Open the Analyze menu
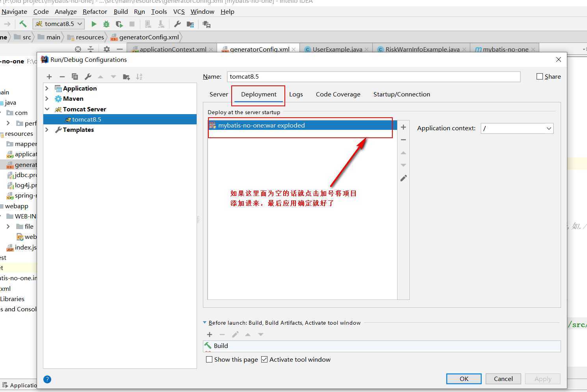Image resolution: width=587 pixels, height=392 pixels. (65, 12)
